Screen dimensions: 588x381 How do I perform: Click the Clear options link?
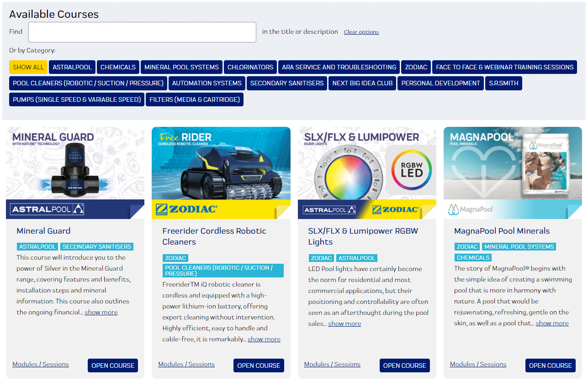click(x=361, y=32)
